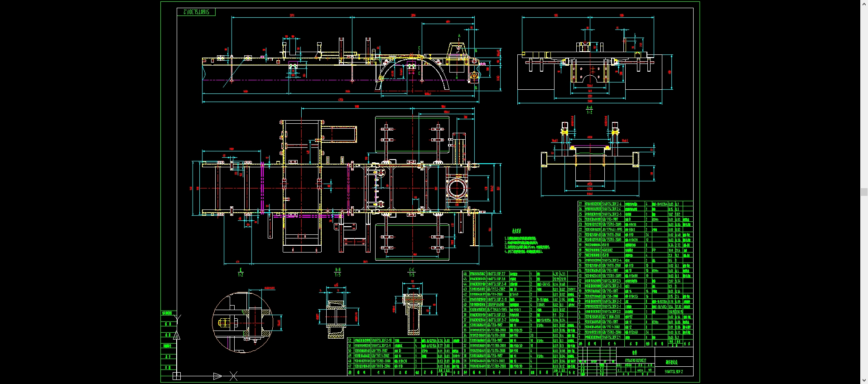Click the vertical scrollbar down arrow
The image size is (868, 384).
pos(864,380)
